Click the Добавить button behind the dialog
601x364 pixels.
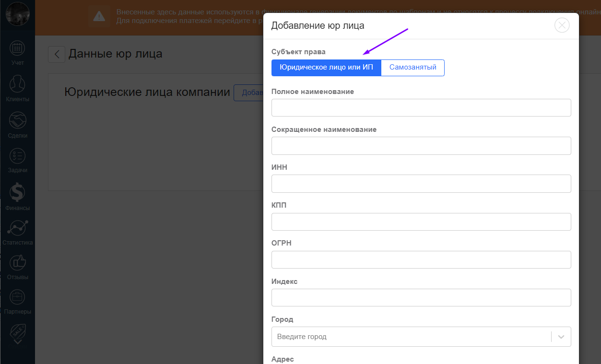(248, 93)
